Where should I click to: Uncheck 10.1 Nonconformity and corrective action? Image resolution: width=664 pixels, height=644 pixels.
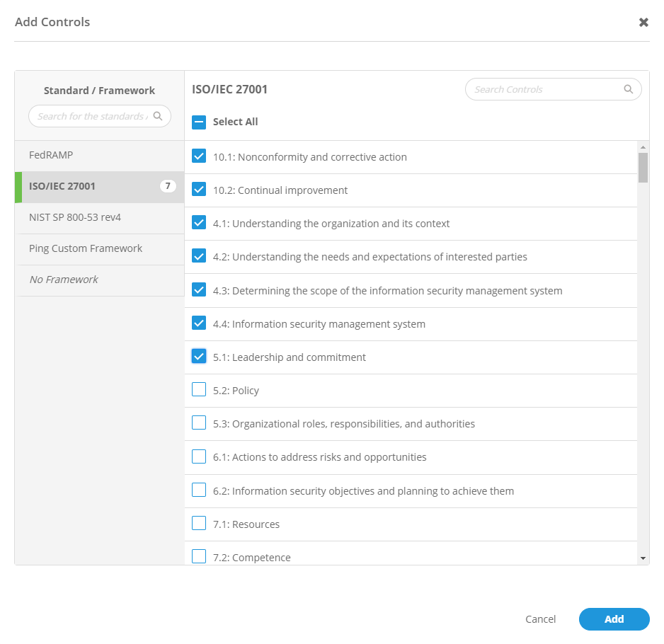click(x=199, y=156)
